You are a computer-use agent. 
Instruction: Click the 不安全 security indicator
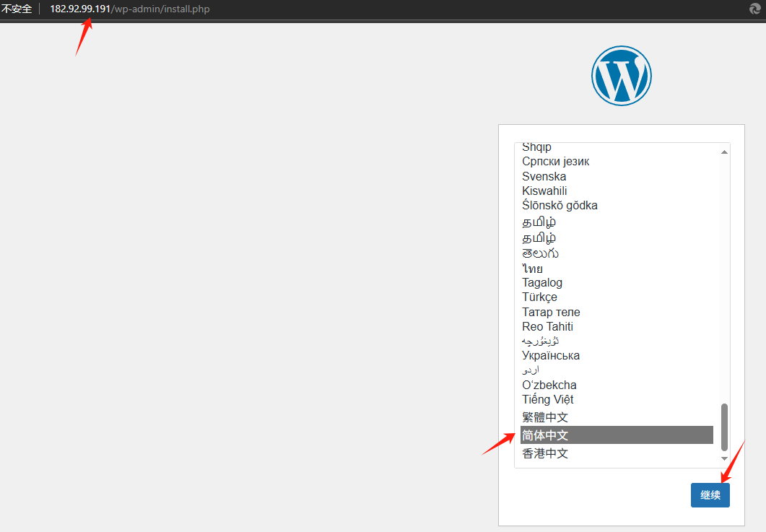(x=17, y=9)
